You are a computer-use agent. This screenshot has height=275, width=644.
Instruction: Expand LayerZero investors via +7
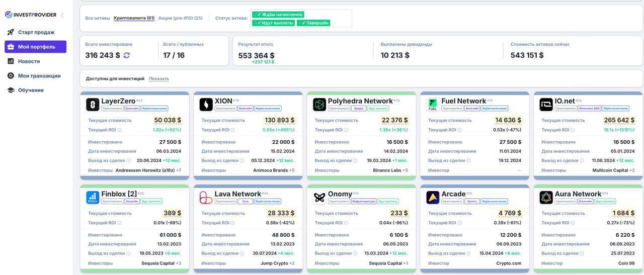(179, 170)
